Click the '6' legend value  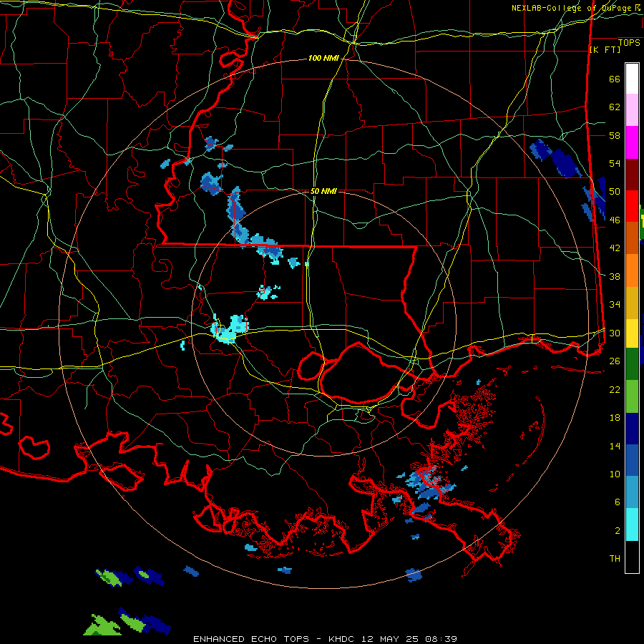[x=618, y=502]
